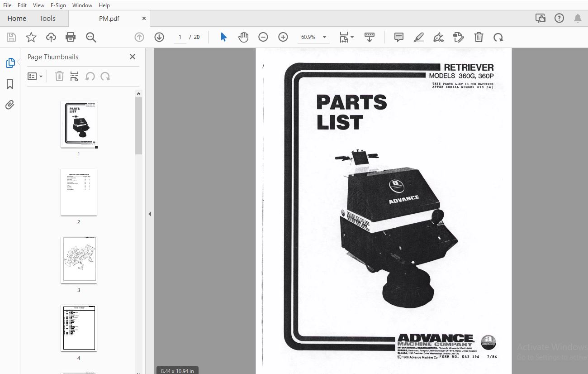
Task: Open the share comments icon at top right
Action: [x=540, y=18]
